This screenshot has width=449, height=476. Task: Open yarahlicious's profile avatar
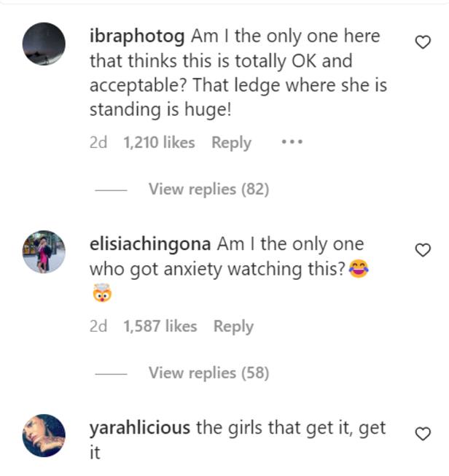[44, 436]
